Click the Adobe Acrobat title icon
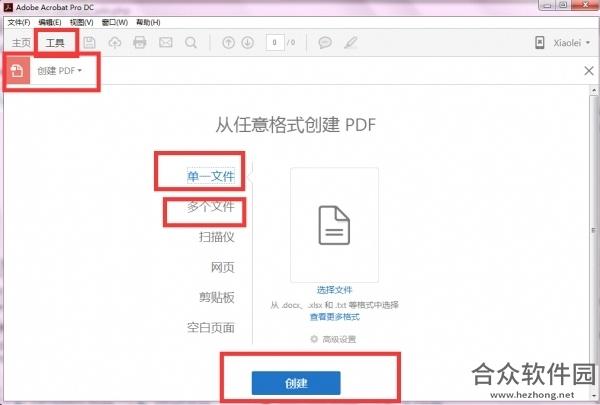The height and width of the screenshot is (405, 600). pyautogui.click(x=8, y=7)
